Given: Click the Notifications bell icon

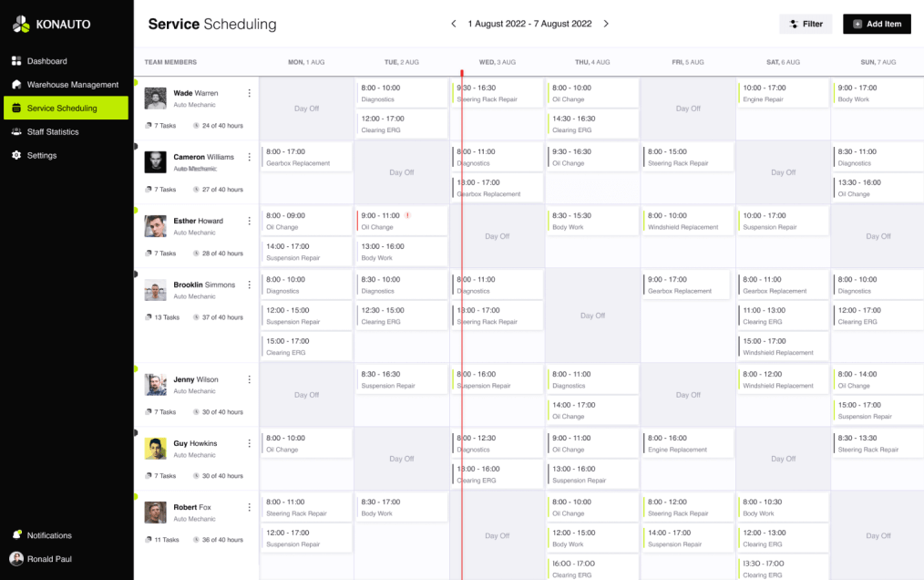Looking at the screenshot, I should coord(16,535).
